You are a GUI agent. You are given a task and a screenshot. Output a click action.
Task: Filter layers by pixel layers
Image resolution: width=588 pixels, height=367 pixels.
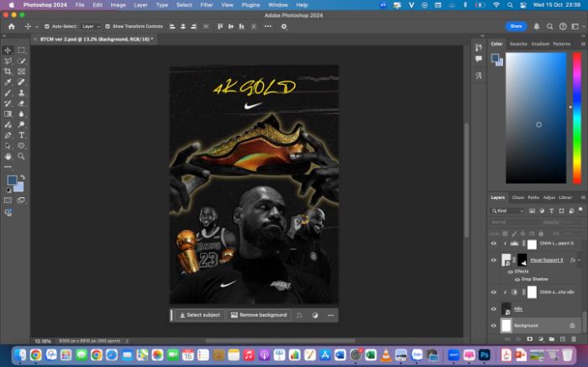(532, 211)
